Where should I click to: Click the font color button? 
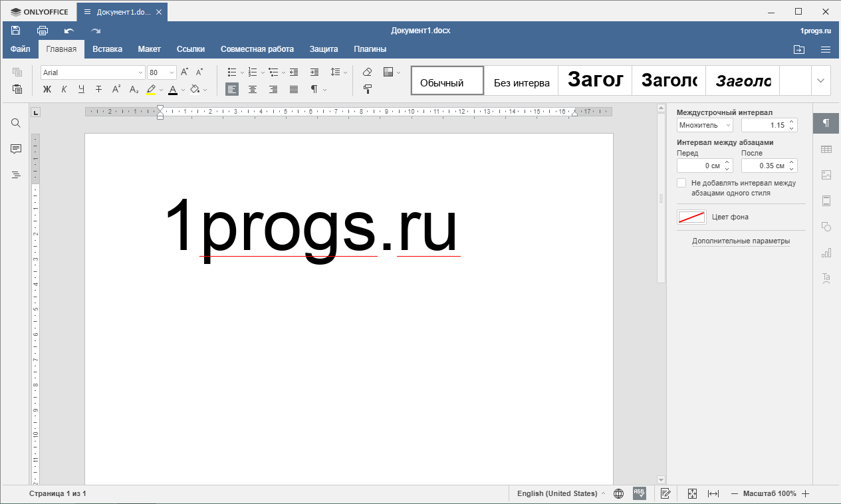pyautogui.click(x=173, y=89)
